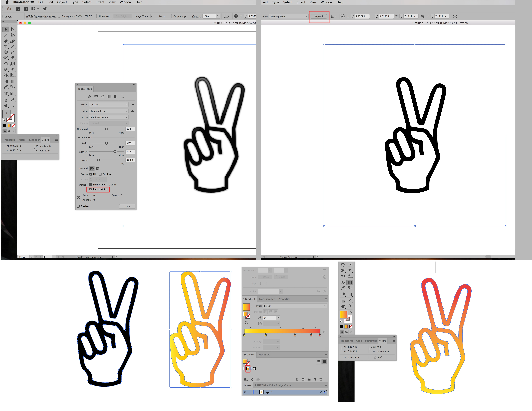
Task: Click the Threshold slider handle
Action: coord(106,129)
